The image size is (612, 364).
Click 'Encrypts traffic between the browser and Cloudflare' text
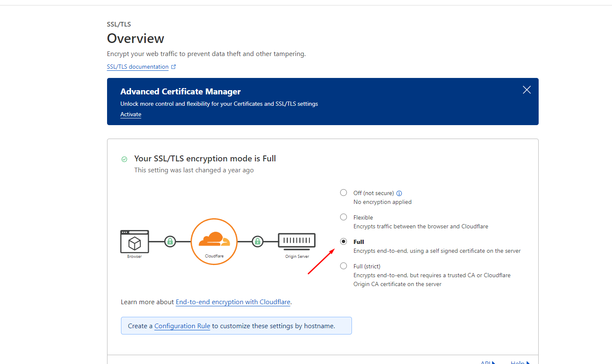[421, 226]
